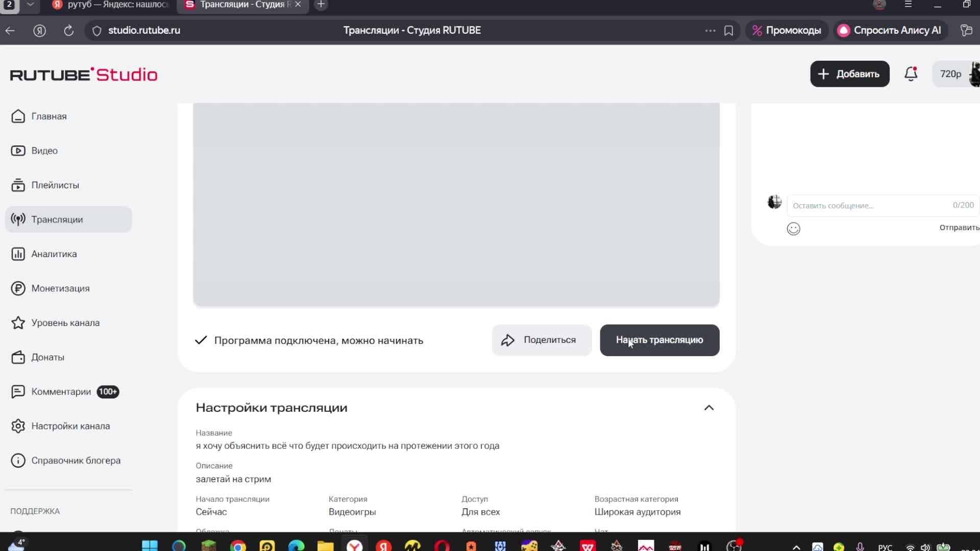Open the Аналитика section
Viewport: 980px width, 551px height.
point(54,254)
